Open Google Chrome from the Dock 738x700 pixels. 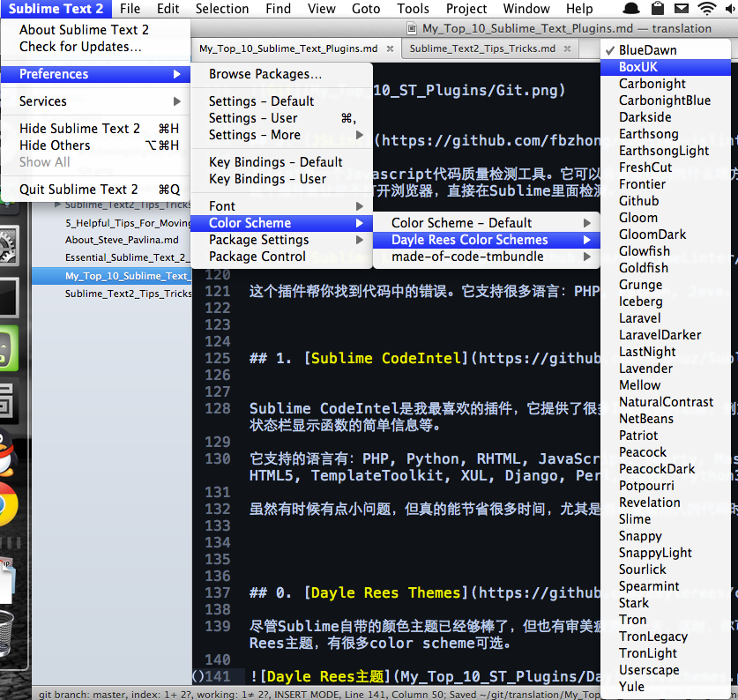click(8, 504)
